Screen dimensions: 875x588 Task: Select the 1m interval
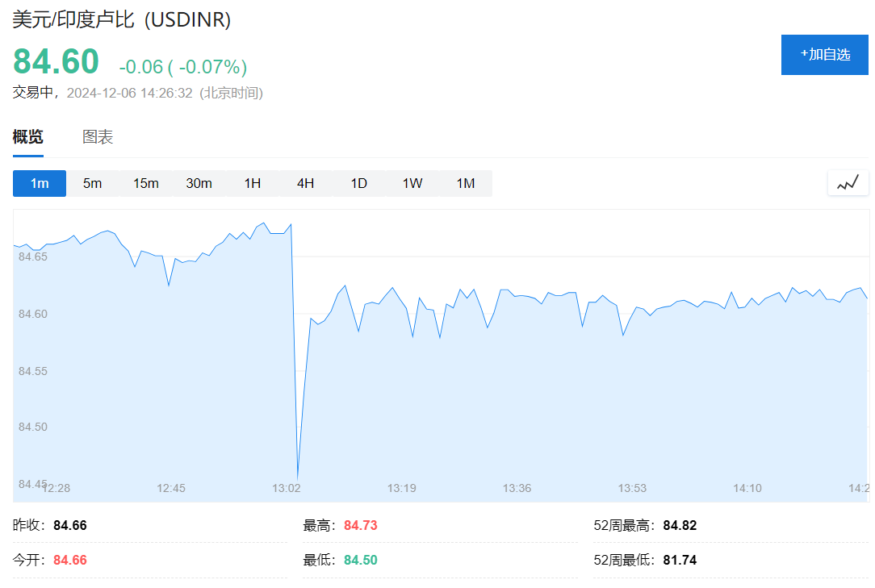point(40,183)
